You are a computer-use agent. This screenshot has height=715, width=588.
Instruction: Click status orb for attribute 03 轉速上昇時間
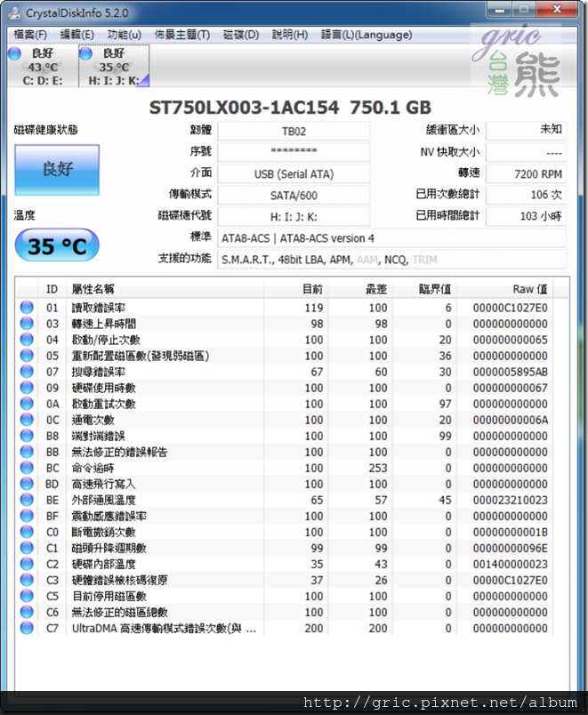pyautogui.click(x=27, y=324)
